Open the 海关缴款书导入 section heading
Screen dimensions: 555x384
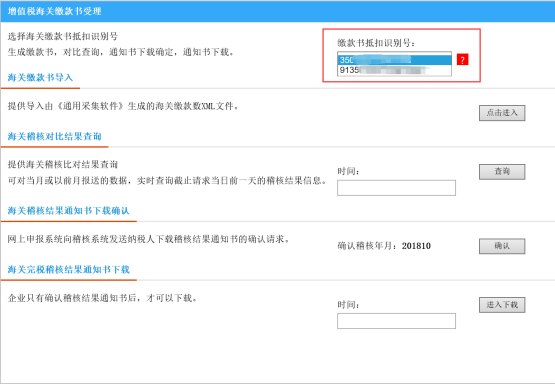[x=40, y=78]
